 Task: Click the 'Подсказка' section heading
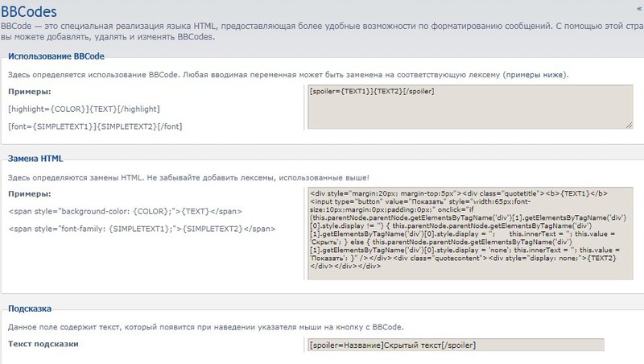tap(30, 308)
